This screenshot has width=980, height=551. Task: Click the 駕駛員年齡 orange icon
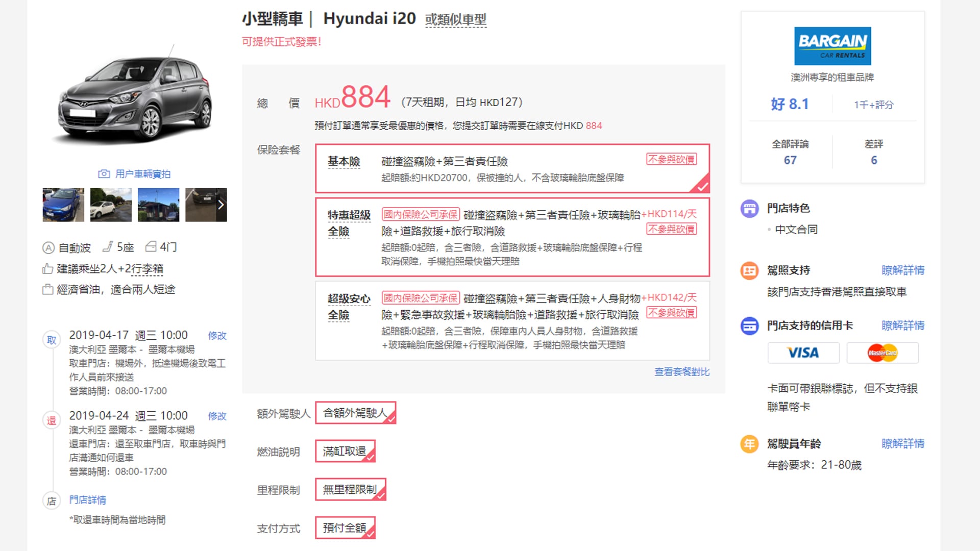(x=749, y=444)
